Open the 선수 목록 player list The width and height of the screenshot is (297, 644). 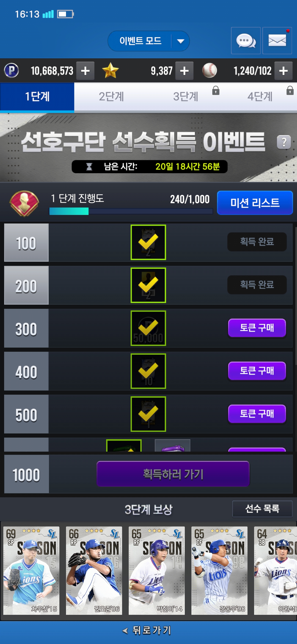pos(262,509)
